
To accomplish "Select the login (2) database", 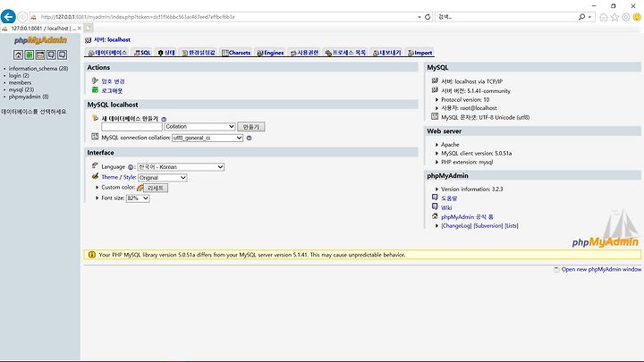I will coord(19,75).
